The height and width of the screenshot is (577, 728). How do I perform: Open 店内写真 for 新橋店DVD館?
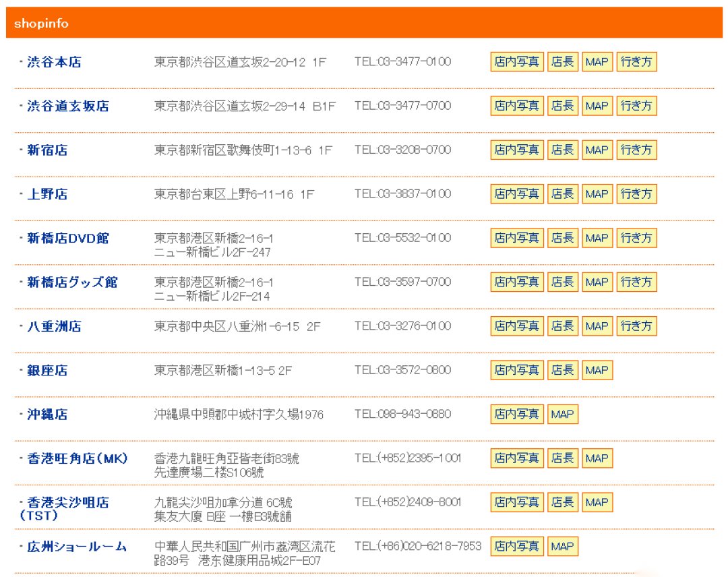tap(517, 238)
